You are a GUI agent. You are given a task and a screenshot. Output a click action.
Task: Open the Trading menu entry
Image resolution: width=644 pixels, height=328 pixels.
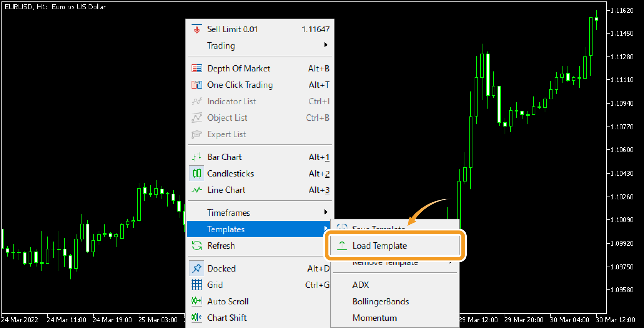[x=259, y=45]
